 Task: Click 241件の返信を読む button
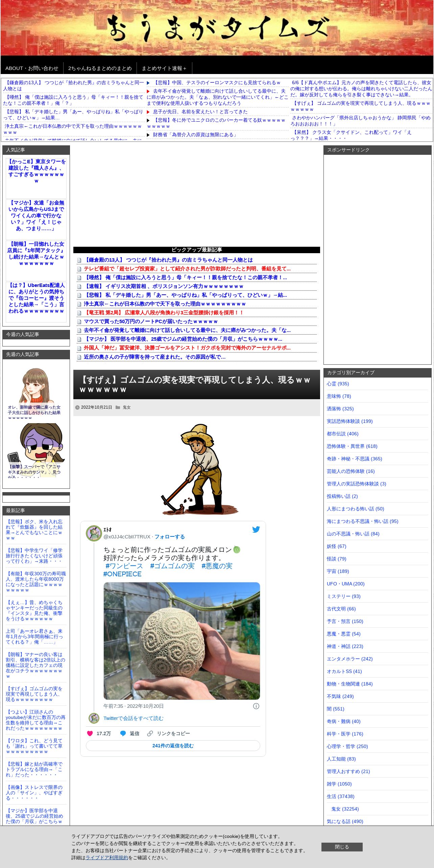pos(173,746)
